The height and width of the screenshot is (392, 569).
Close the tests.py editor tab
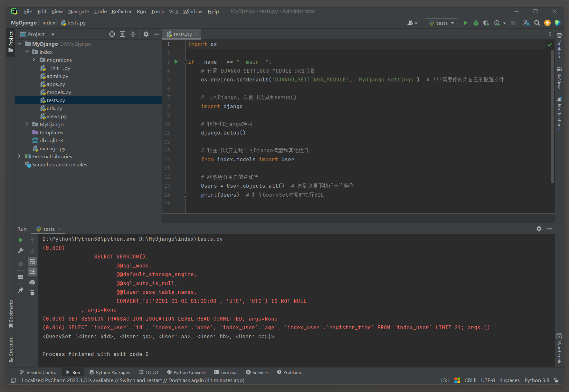click(x=196, y=34)
